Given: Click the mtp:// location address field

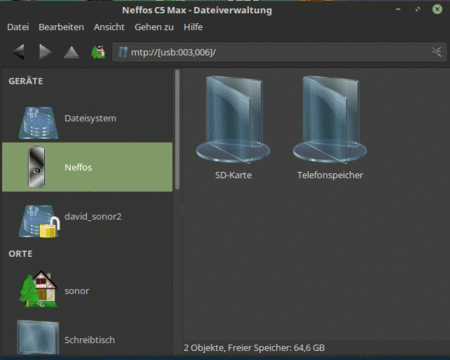Looking at the screenshot, I should (279, 52).
